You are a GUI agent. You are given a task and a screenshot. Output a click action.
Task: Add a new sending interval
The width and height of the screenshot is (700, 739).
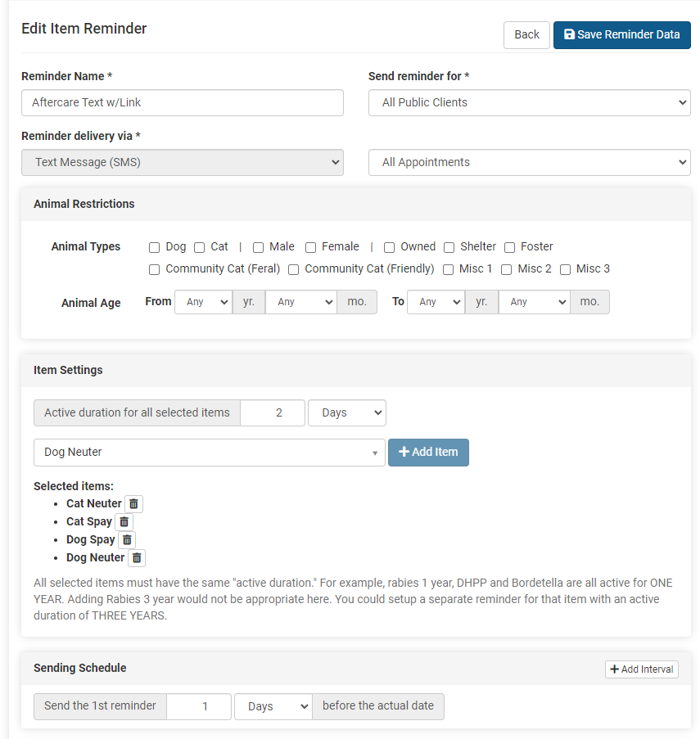click(x=642, y=669)
